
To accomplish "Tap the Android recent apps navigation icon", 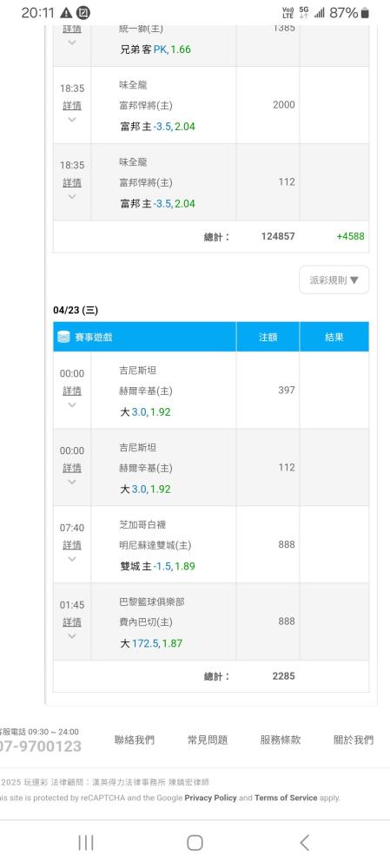I will [x=86, y=843].
